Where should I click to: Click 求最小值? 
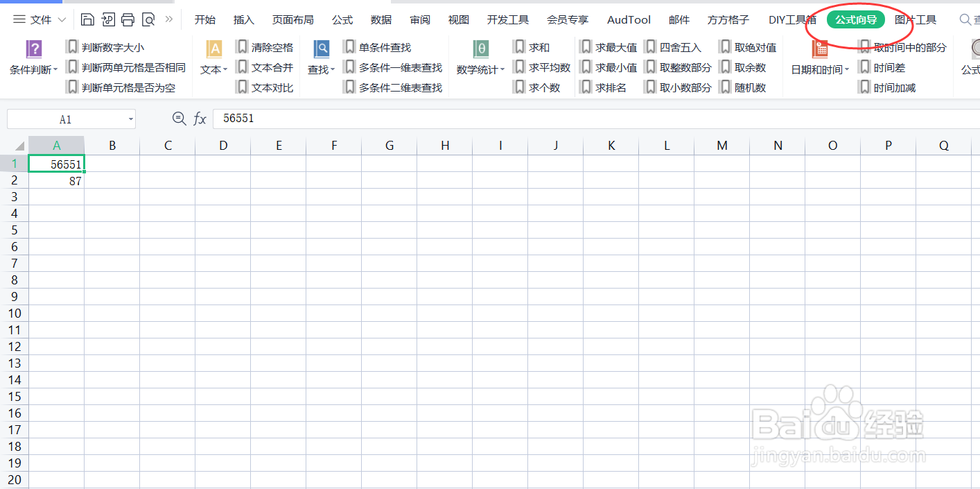point(609,67)
